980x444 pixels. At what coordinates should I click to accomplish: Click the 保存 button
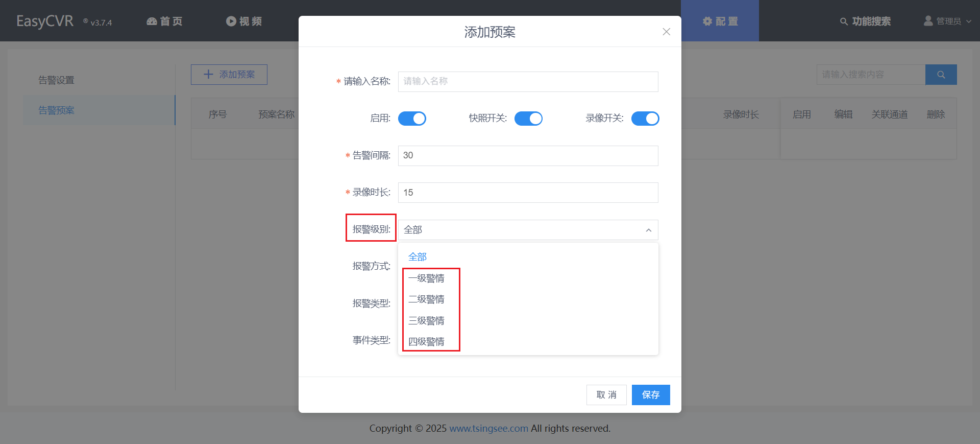[x=651, y=395]
